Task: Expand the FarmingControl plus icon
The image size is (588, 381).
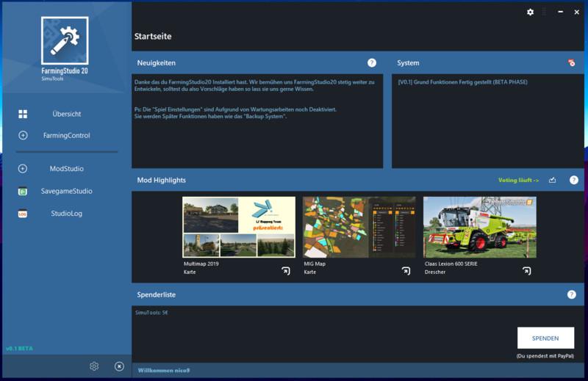Action: (x=23, y=136)
